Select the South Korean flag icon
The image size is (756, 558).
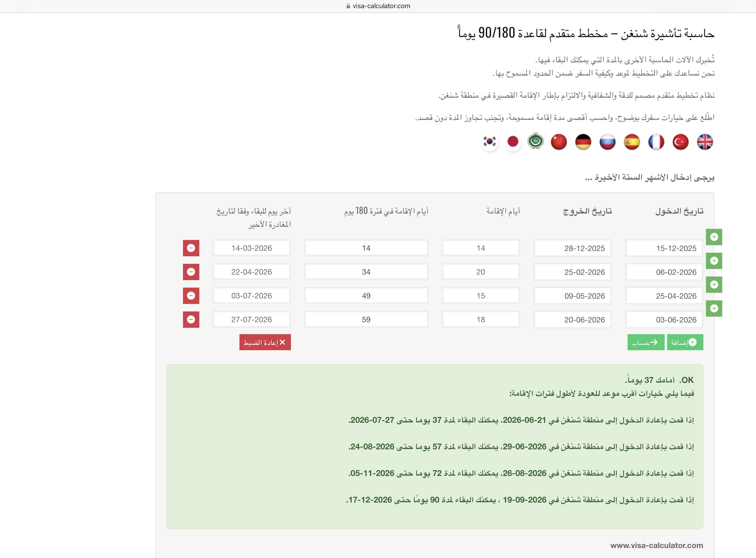click(x=490, y=142)
